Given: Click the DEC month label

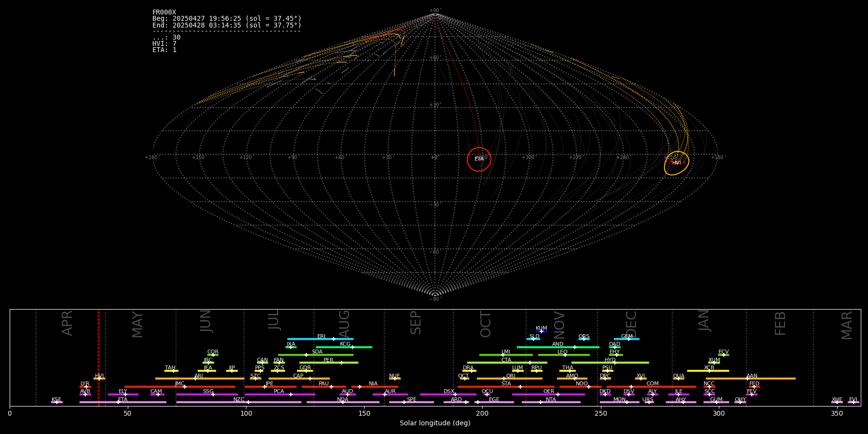Looking at the screenshot, I should tap(631, 325).
